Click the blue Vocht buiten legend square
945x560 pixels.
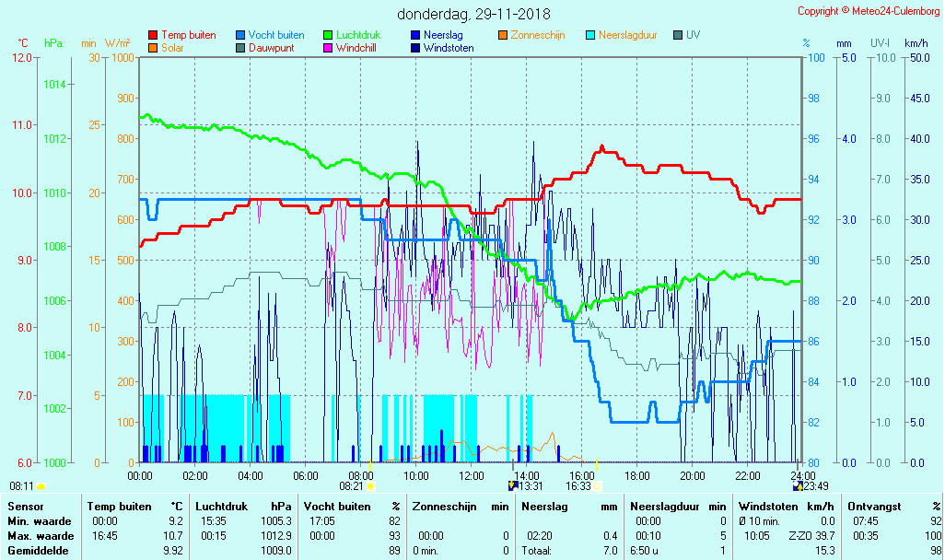[241, 35]
